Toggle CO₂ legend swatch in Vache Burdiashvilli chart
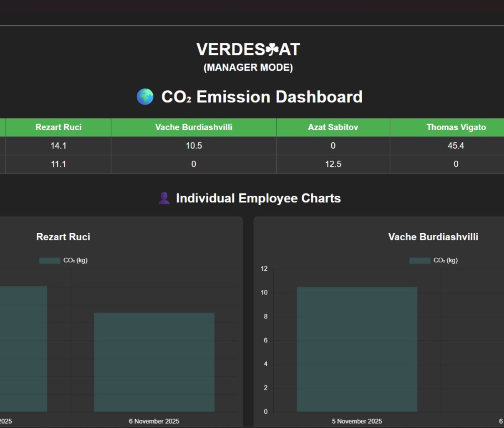This screenshot has height=428, width=504. [420, 260]
